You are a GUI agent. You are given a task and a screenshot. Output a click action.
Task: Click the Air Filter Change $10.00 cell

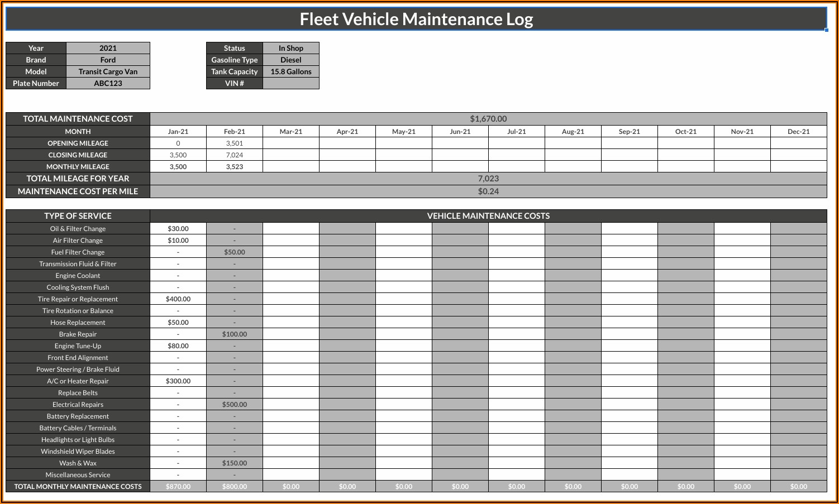[178, 241]
